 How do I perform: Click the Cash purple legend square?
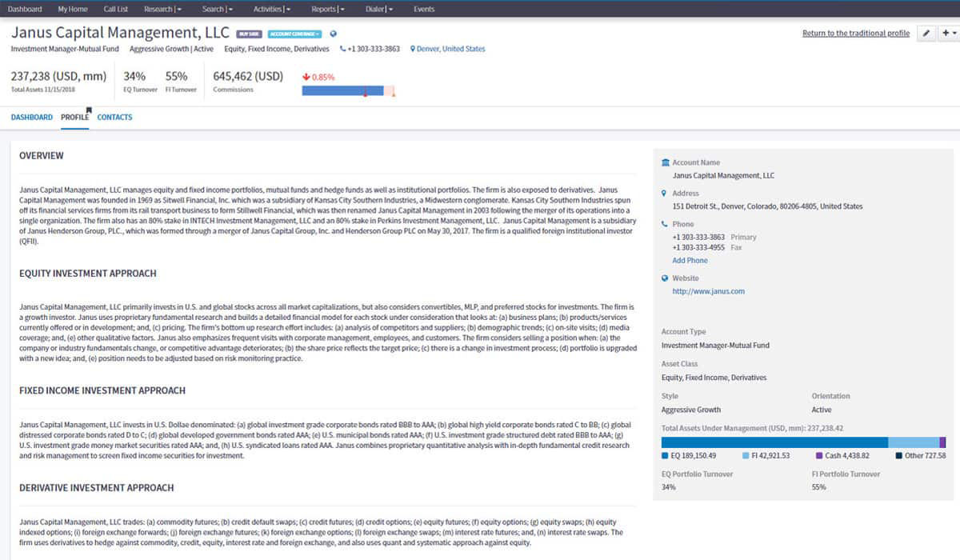click(818, 456)
